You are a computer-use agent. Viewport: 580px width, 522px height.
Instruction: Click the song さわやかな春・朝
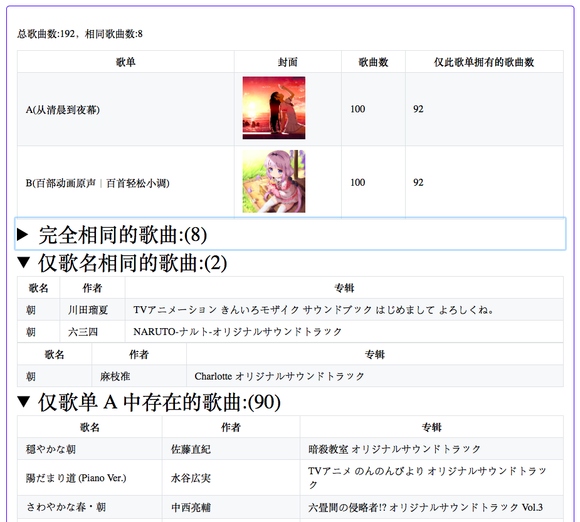tap(66, 507)
